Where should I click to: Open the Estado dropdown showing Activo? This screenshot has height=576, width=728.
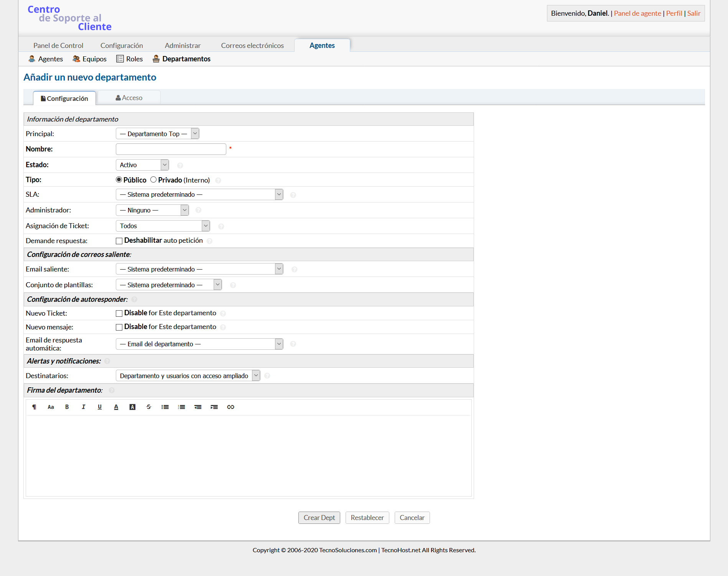click(142, 165)
